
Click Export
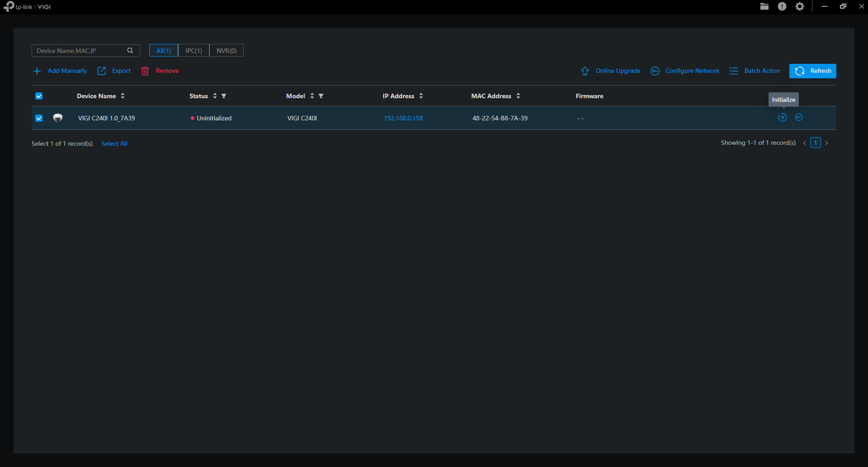point(114,71)
